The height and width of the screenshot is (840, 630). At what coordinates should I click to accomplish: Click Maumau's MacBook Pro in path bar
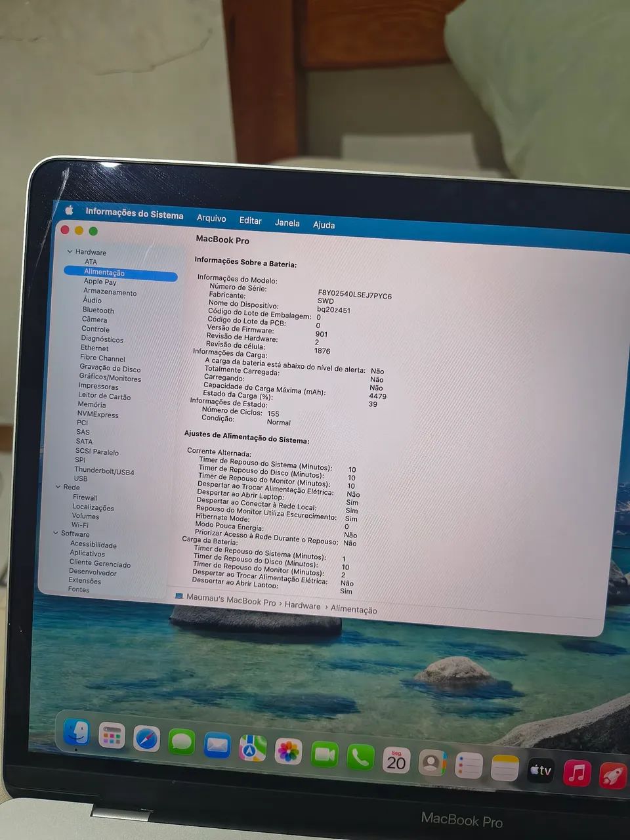pos(231,598)
